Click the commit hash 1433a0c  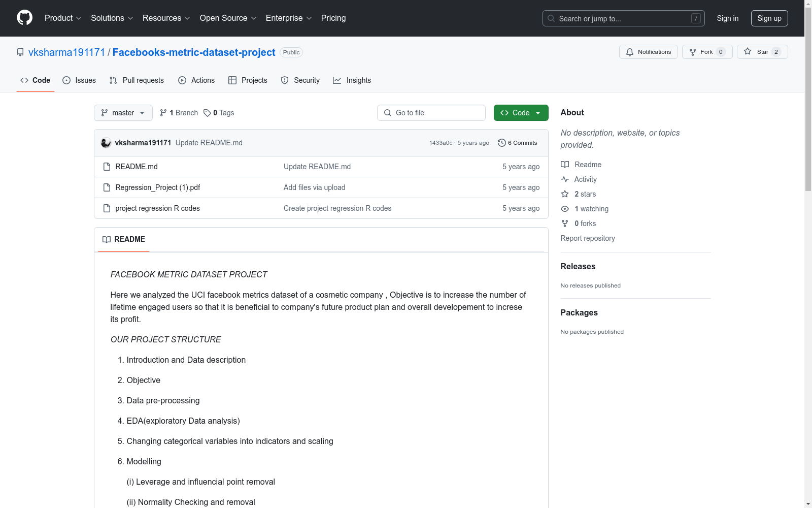coord(441,143)
